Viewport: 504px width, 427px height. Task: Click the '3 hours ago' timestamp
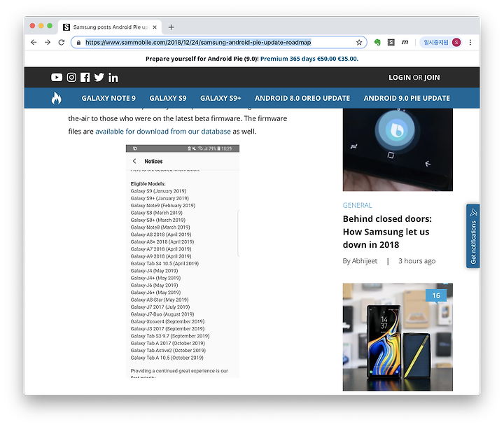point(417,261)
